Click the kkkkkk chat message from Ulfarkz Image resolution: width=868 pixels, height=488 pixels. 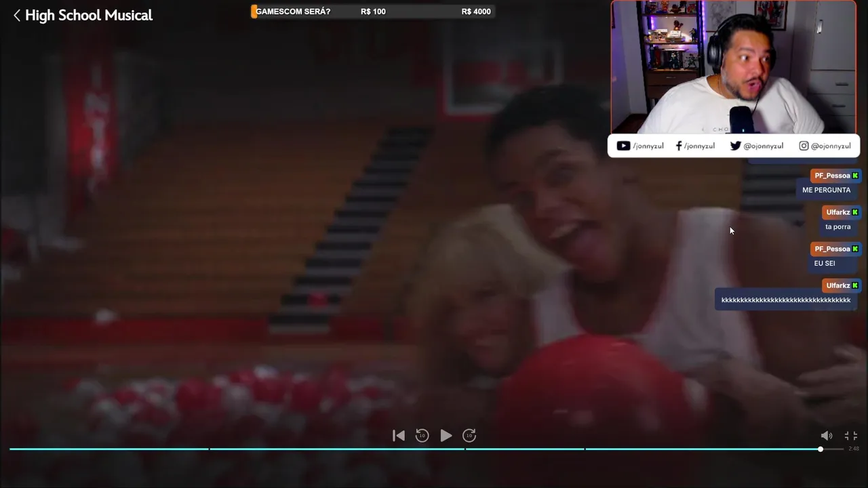pos(786,300)
